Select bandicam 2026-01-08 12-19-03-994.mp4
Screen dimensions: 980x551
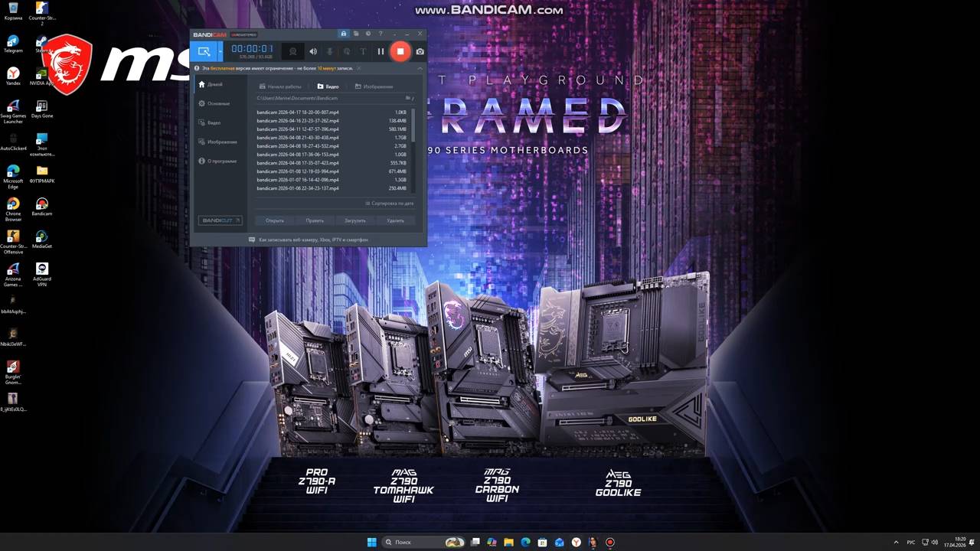[332, 171]
